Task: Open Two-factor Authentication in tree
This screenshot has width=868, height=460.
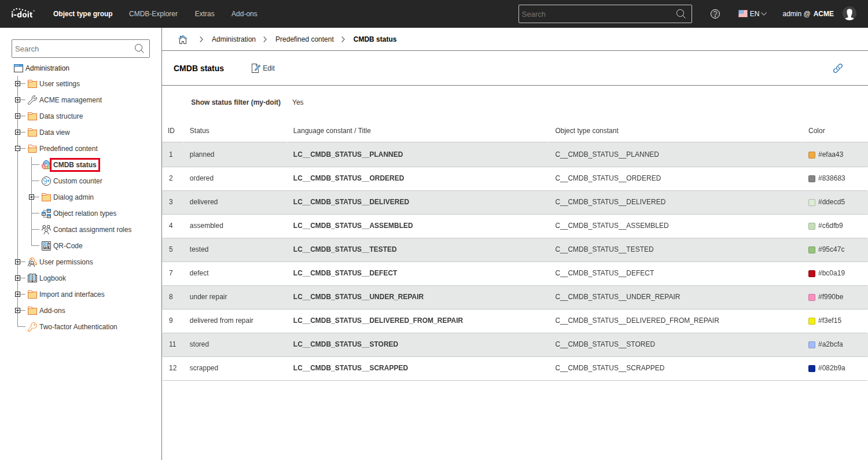Action: pyautogui.click(x=78, y=327)
